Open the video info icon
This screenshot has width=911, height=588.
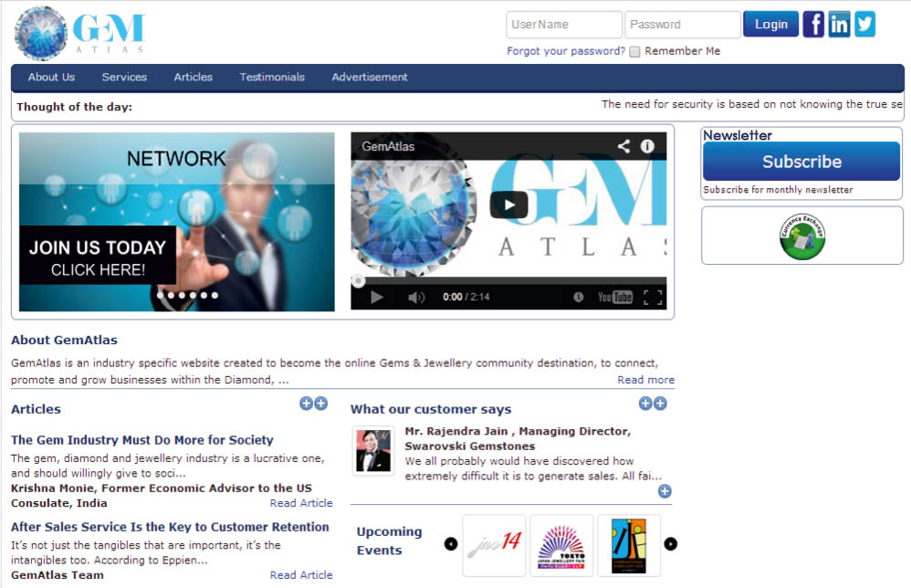click(647, 146)
